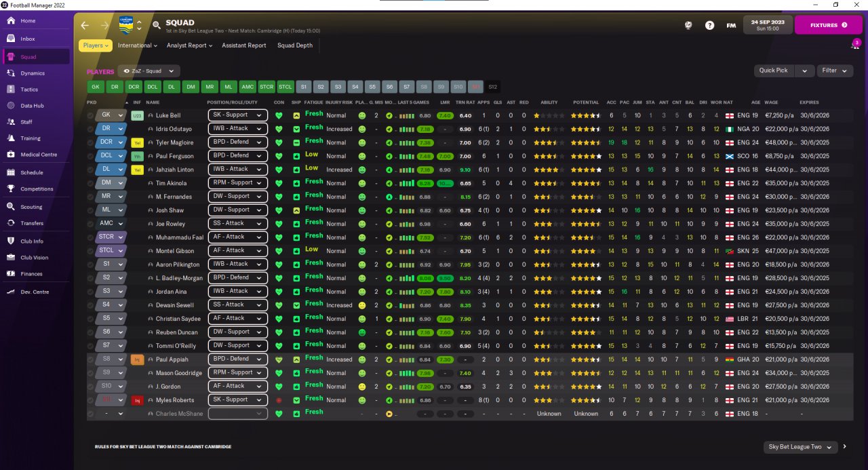Open Joe Rowley's SS - Attack role dropdown
Image resolution: width=868 pixels, height=470 pixels.
[237, 224]
